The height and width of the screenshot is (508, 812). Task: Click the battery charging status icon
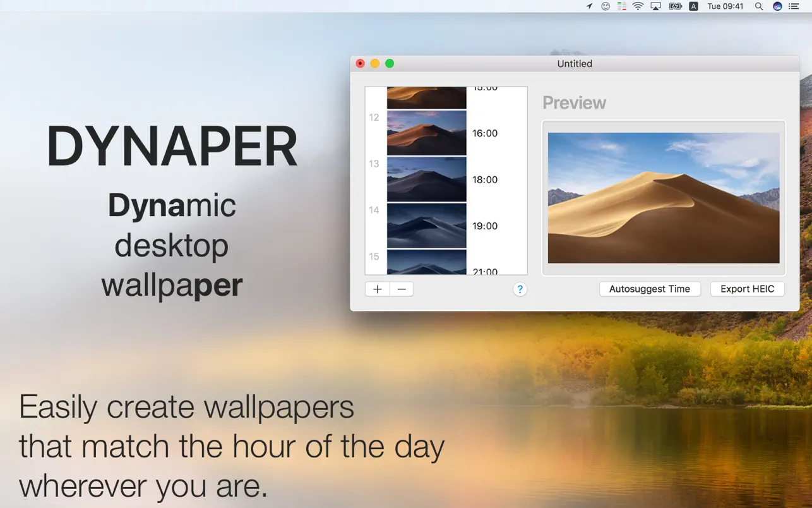675,6
